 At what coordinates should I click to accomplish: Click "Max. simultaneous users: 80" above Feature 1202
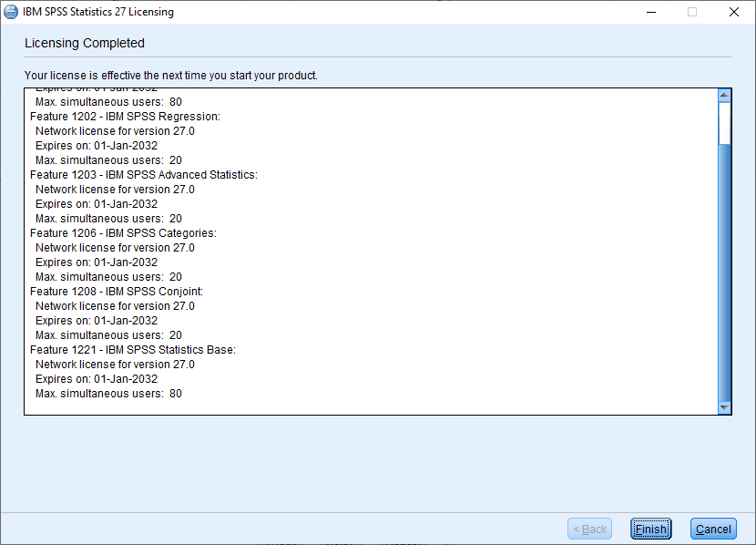[x=108, y=102]
